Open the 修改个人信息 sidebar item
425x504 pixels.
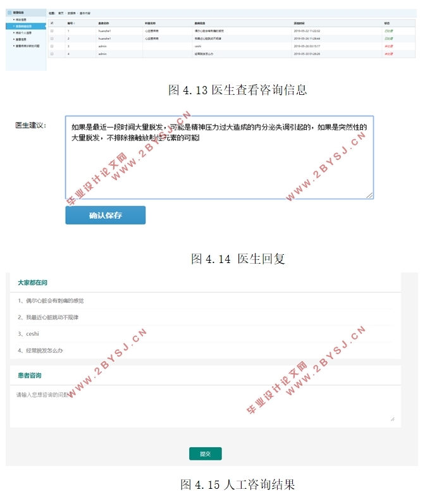tap(23, 33)
